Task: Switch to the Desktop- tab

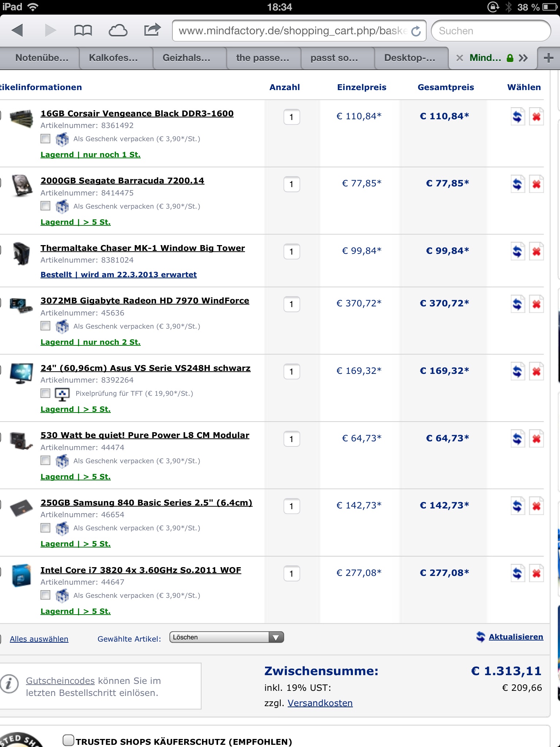Action: tap(409, 58)
